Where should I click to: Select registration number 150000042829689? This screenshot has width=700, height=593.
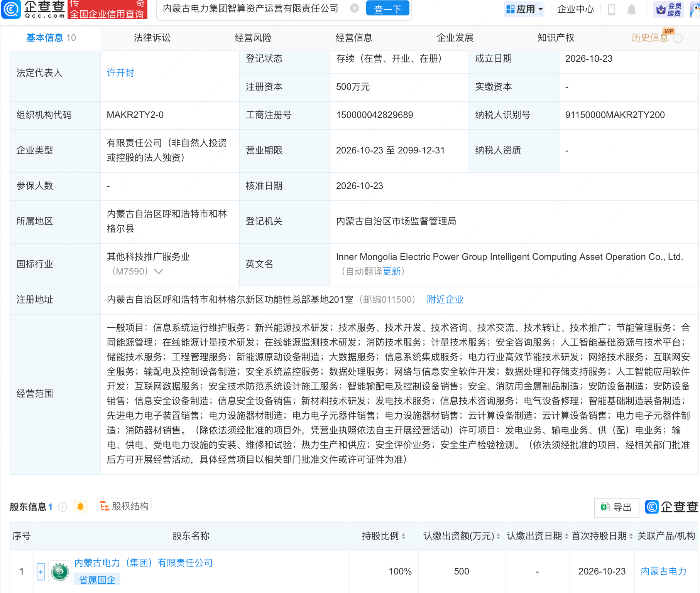pyautogui.click(x=374, y=115)
